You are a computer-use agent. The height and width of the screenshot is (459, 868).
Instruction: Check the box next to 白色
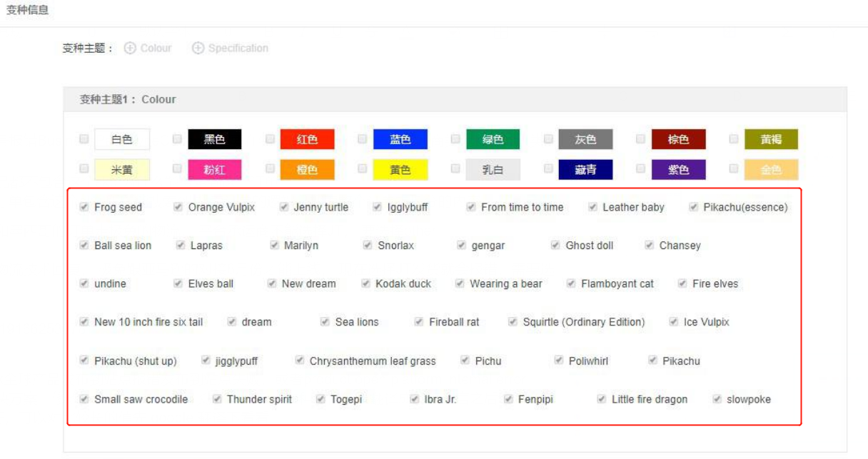coord(84,139)
